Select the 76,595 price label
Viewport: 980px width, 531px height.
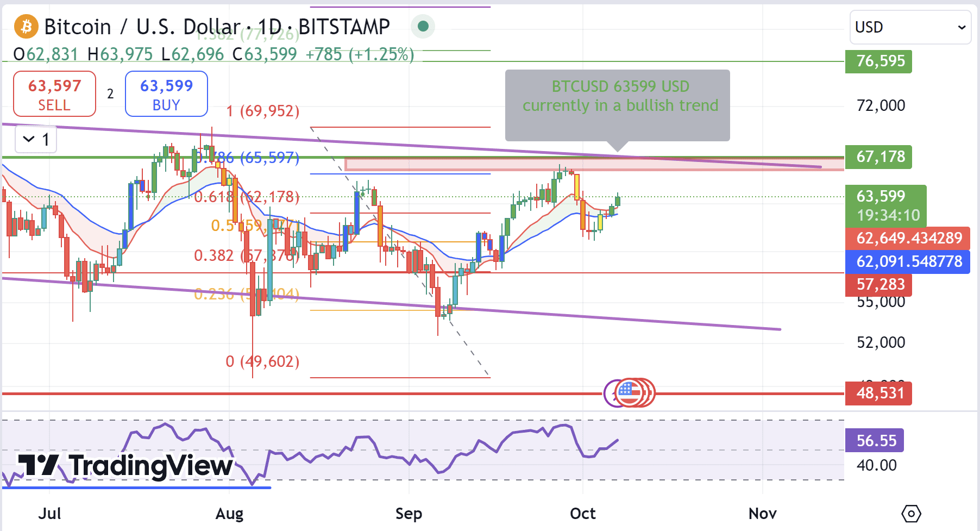coord(878,61)
